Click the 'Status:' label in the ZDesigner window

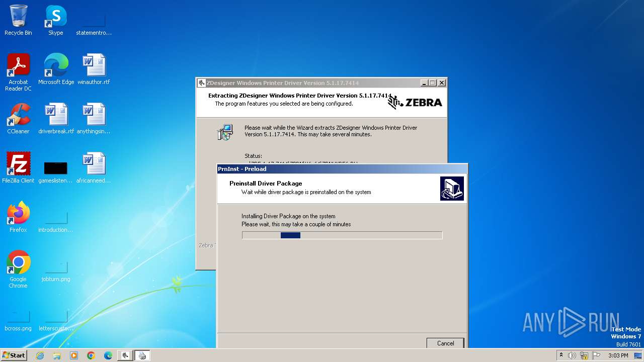[253, 156]
